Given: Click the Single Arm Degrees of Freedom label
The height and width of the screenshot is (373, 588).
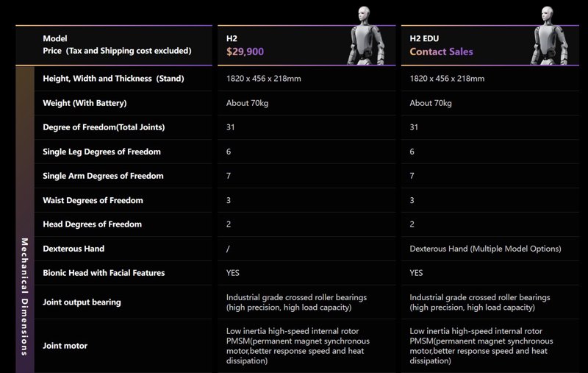Looking at the screenshot, I should (x=103, y=176).
